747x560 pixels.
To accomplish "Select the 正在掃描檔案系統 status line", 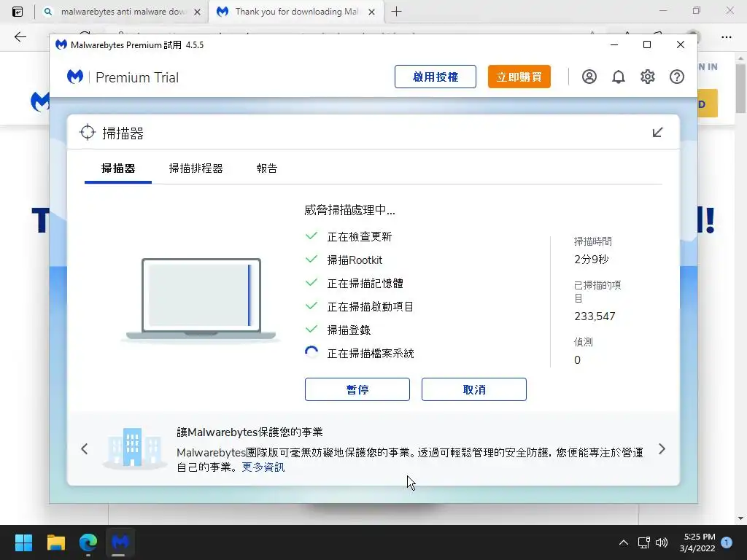I will 371,354.
